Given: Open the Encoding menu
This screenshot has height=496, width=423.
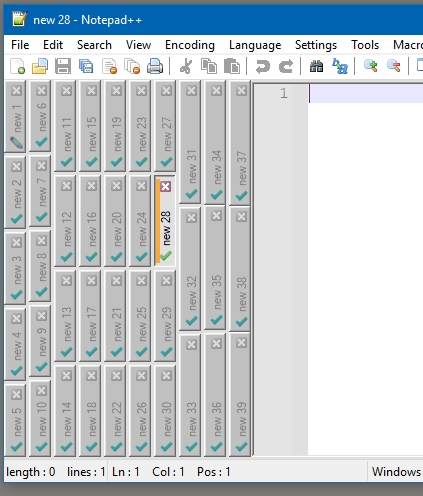Looking at the screenshot, I should click(190, 45).
